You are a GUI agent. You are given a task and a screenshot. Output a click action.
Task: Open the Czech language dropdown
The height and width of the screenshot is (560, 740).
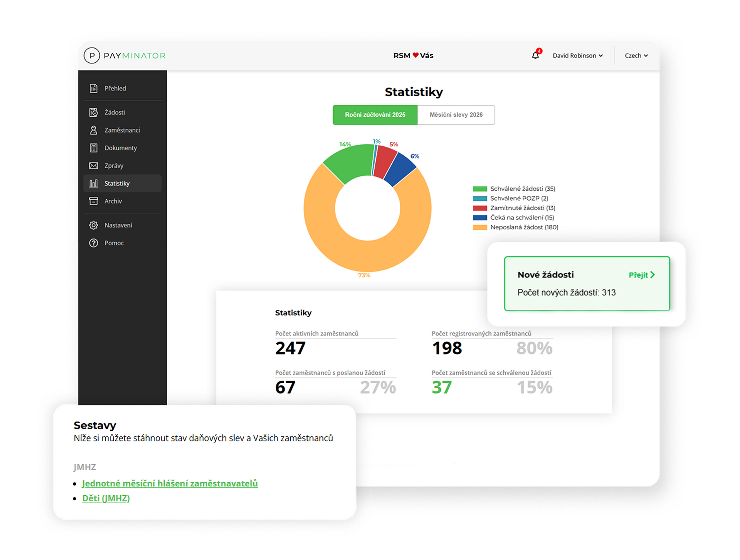636,55
